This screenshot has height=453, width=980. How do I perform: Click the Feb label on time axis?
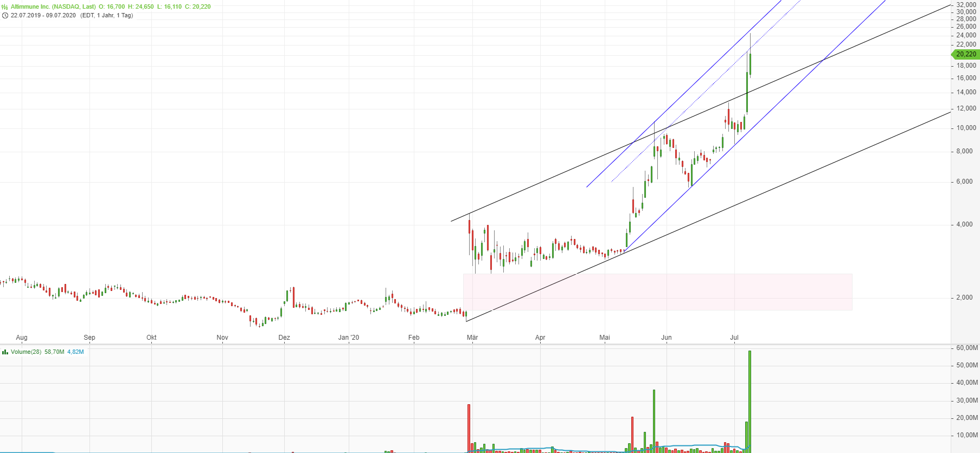tap(414, 338)
